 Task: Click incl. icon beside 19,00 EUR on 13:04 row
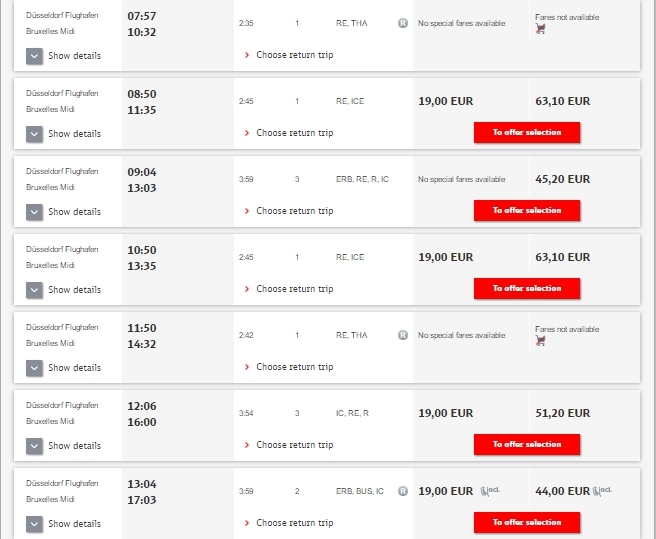click(x=490, y=490)
